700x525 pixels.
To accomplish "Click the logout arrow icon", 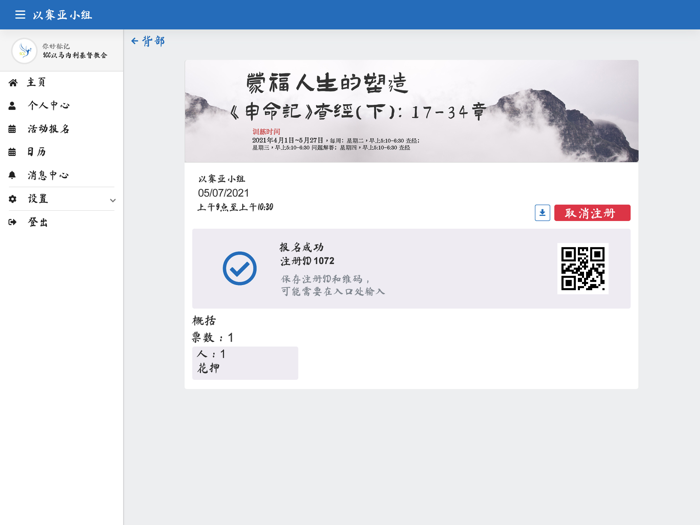I will pos(12,222).
